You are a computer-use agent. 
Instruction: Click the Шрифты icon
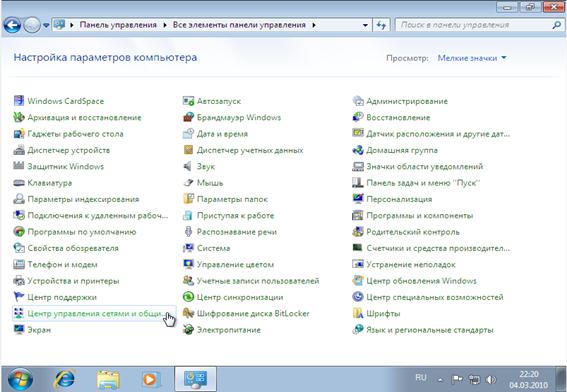358,313
